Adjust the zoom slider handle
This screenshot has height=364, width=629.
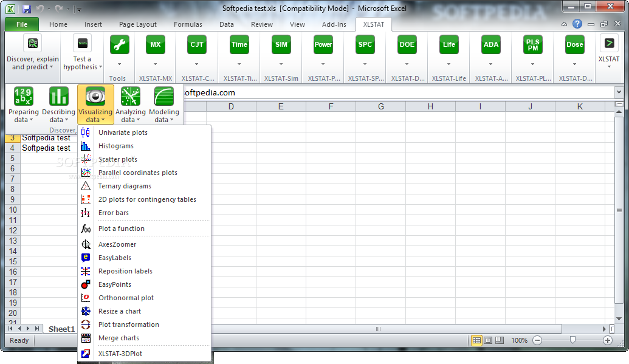pyautogui.click(x=572, y=340)
